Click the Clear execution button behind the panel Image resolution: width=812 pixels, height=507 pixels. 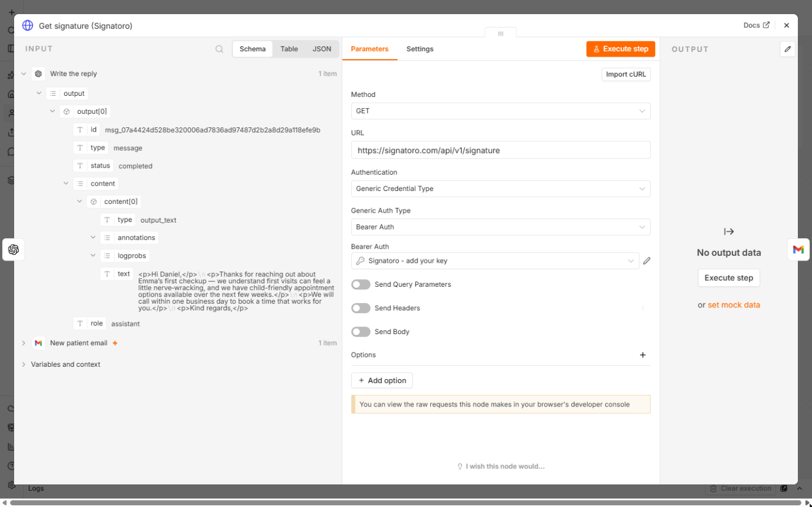point(740,488)
